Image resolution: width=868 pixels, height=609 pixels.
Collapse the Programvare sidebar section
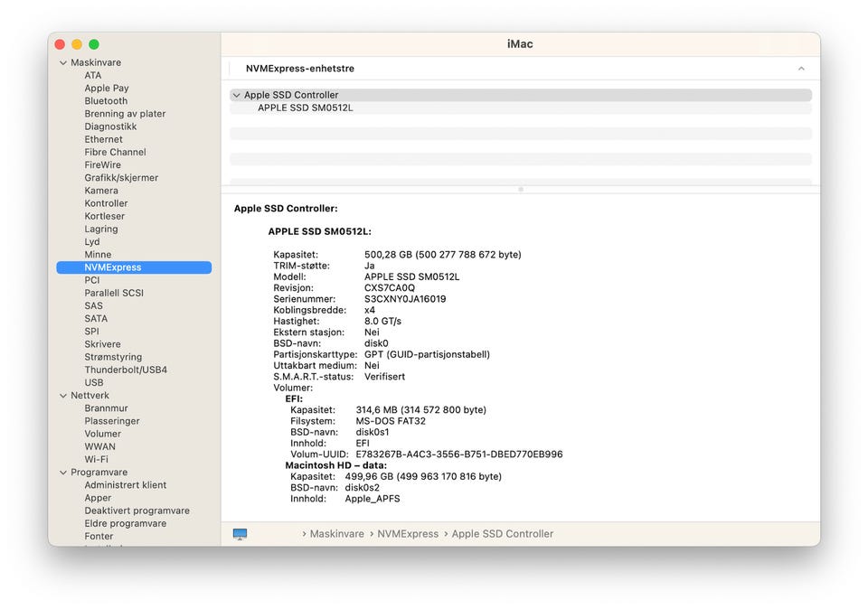63,473
